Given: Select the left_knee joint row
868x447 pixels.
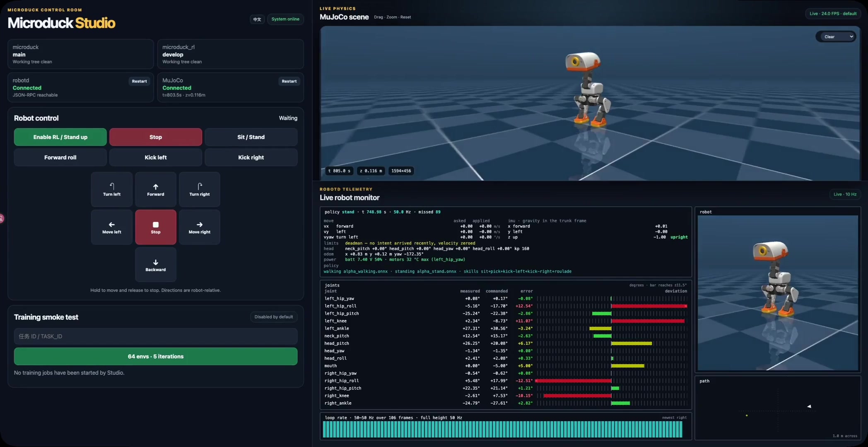Looking at the screenshot, I should (x=506, y=321).
